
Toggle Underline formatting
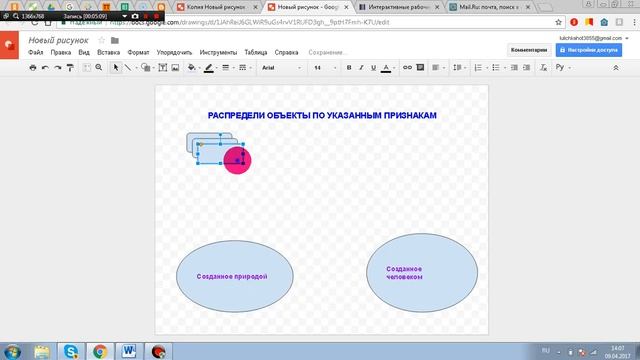coord(373,68)
